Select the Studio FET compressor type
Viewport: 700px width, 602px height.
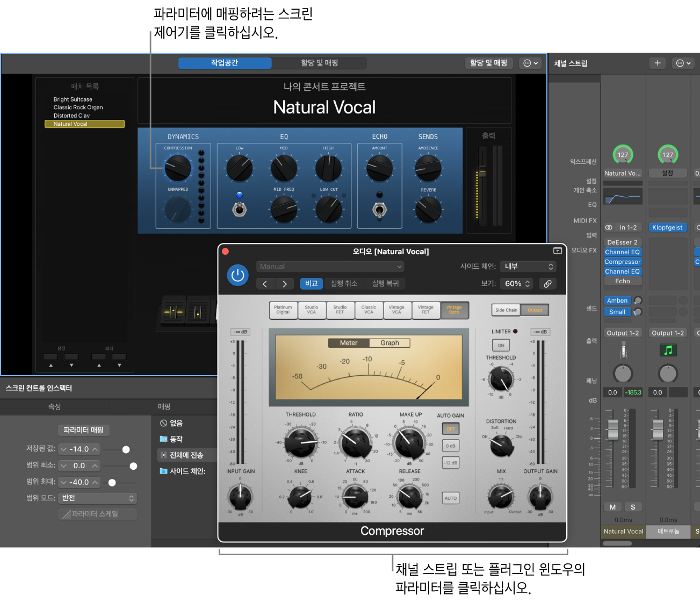(340, 310)
